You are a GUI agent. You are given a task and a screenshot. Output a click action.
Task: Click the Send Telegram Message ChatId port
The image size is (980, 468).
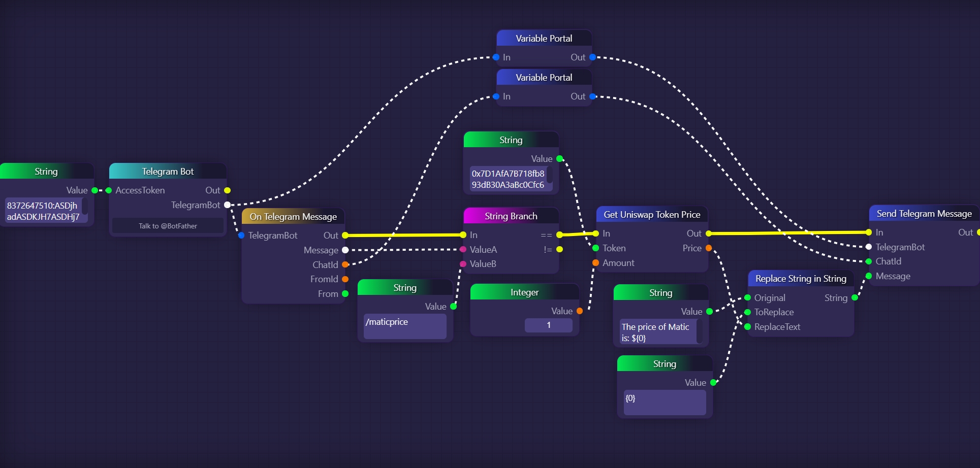pos(869,261)
